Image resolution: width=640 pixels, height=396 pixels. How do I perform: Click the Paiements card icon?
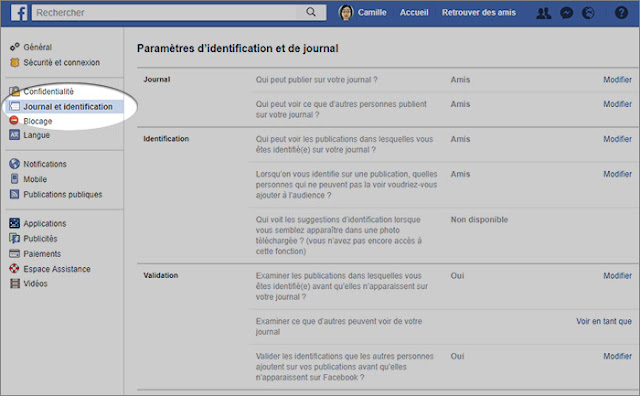click(15, 254)
